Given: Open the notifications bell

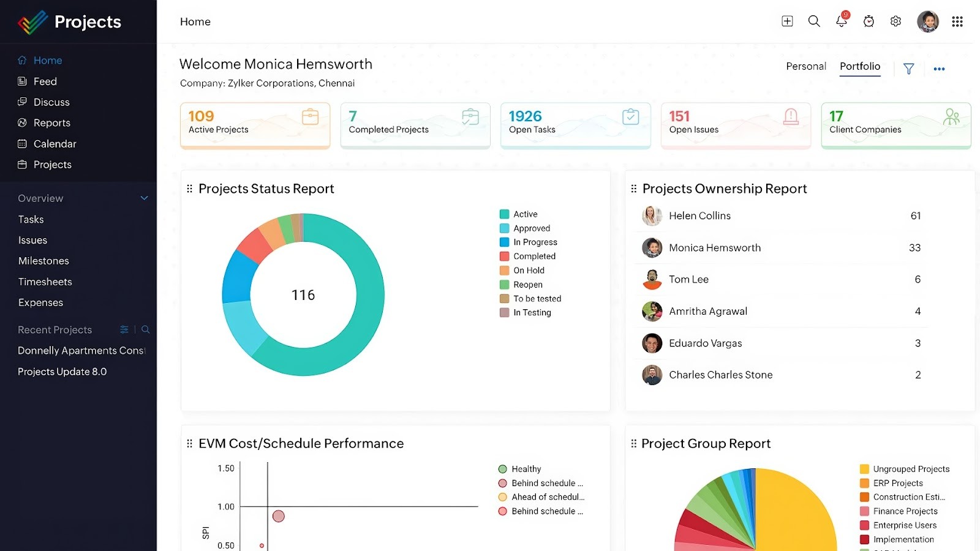Looking at the screenshot, I should 841,21.
